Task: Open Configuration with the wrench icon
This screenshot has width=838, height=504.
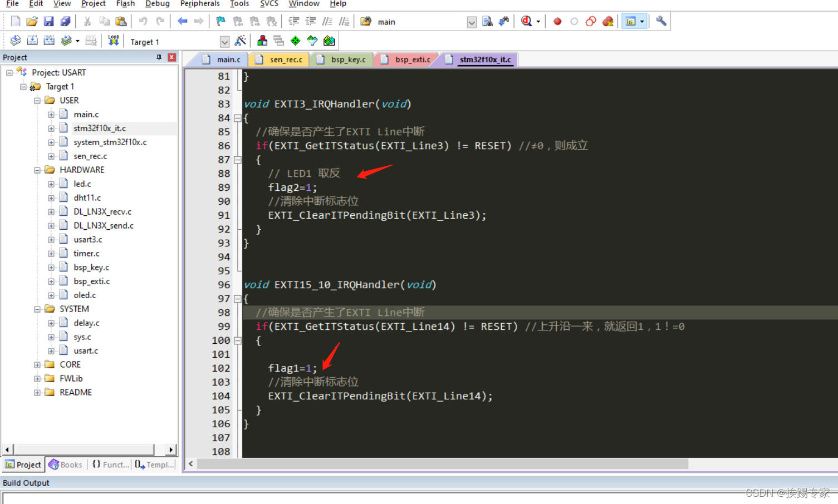Action: (661, 22)
